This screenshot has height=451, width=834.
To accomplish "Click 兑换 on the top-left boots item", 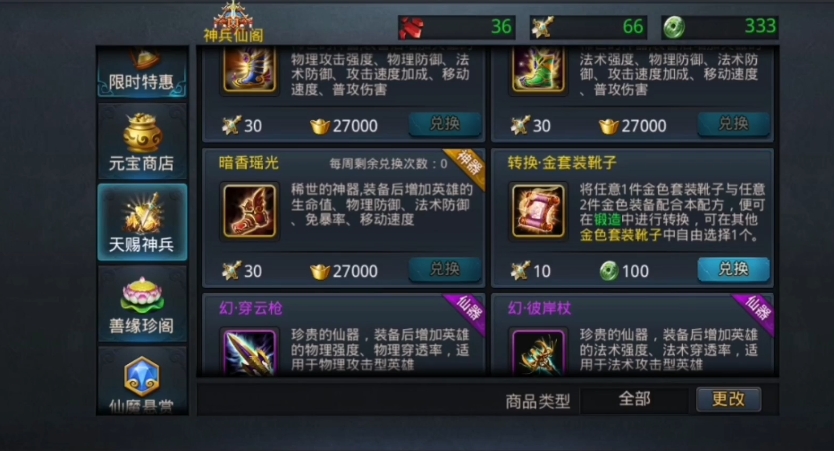I will click(x=445, y=124).
